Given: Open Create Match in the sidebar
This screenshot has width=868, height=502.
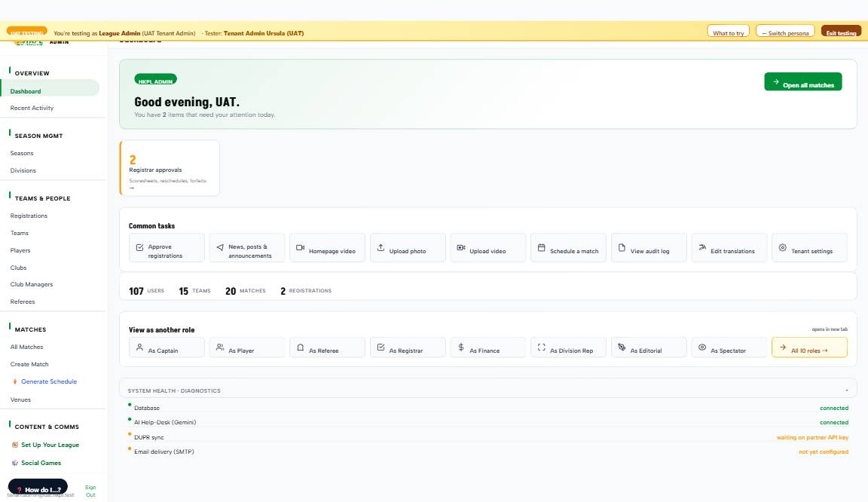Looking at the screenshot, I should pyautogui.click(x=29, y=364).
